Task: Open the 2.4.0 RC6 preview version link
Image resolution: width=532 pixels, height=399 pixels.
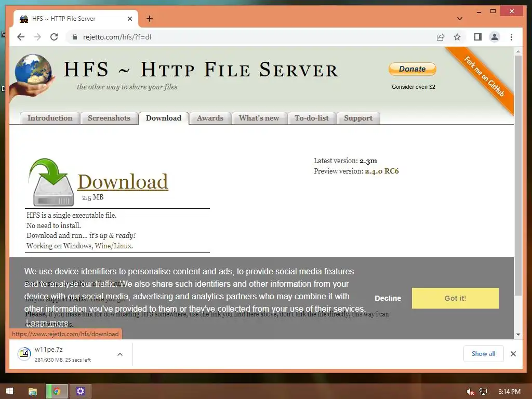Action: point(382,171)
